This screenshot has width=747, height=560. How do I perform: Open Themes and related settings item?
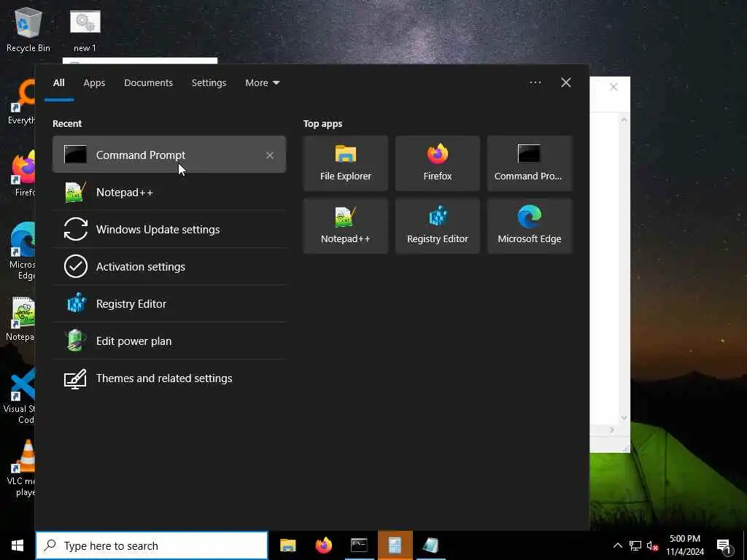[169, 378]
